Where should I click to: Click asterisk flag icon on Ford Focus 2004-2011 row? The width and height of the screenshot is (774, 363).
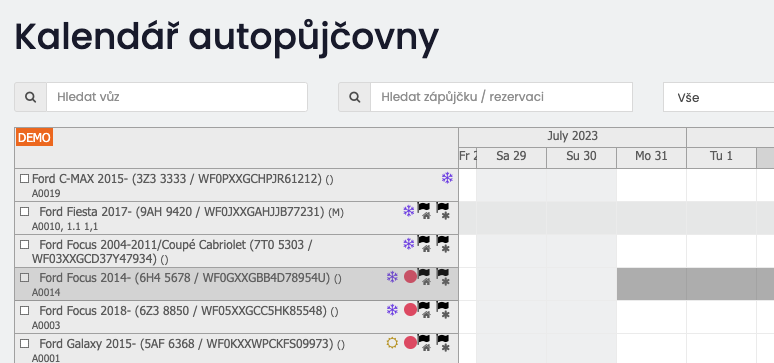(443, 244)
